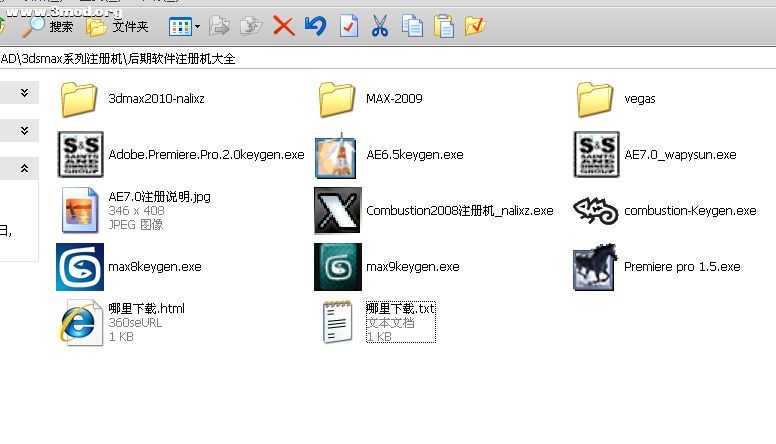Select the 哪里下载.txt text document
776x444 pixels.
click(x=338, y=322)
